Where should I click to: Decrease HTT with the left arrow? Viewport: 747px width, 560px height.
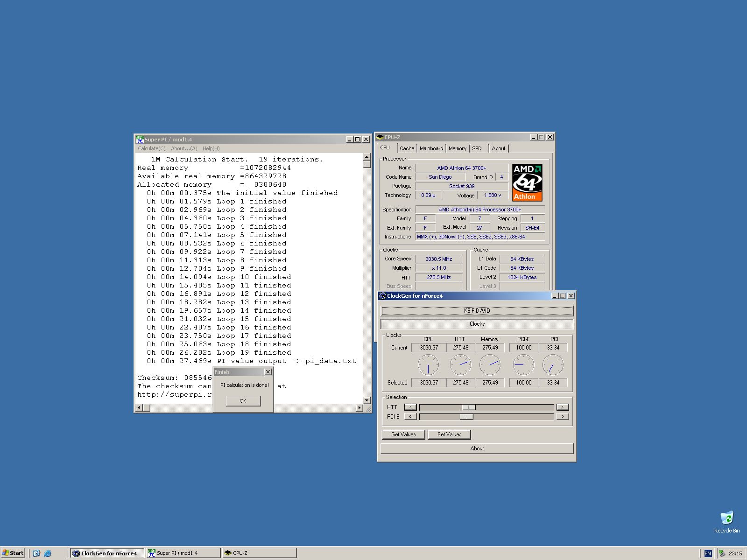pyautogui.click(x=410, y=407)
